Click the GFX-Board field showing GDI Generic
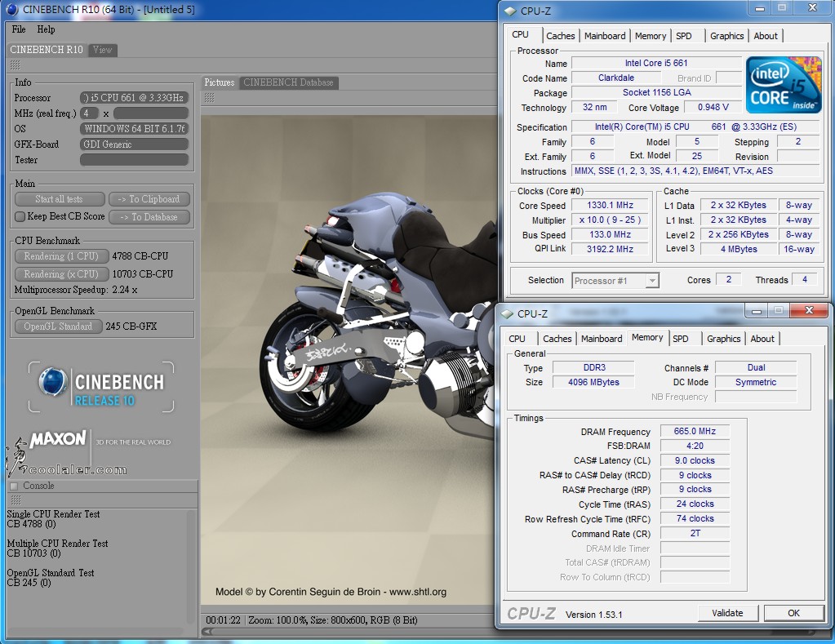This screenshot has width=835, height=644. pyautogui.click(x=134, y=144)
